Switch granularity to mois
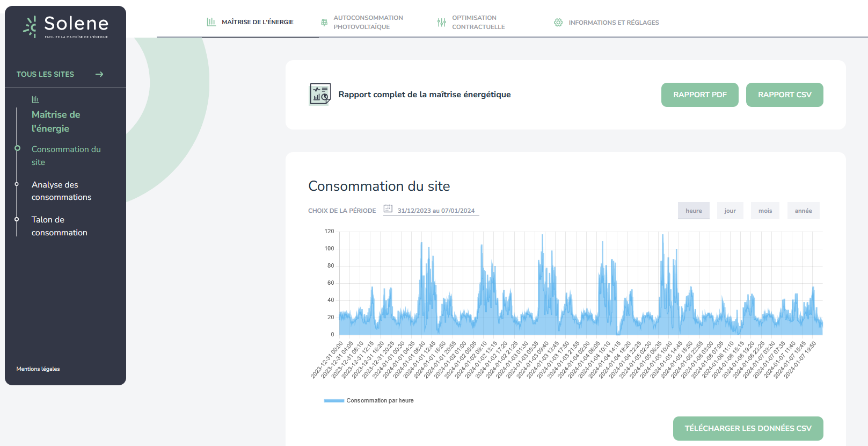Image resolution: width=868 pixels, height=446 pixels. 765,211
